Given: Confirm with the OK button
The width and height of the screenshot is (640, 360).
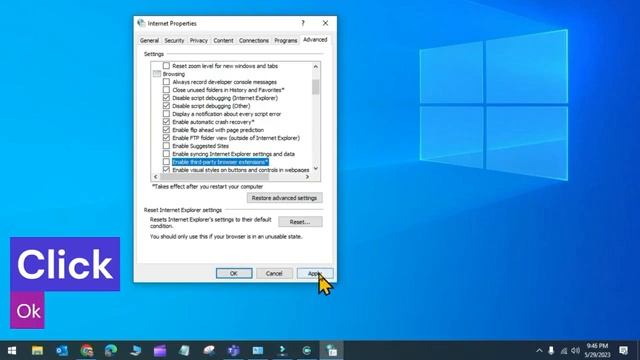Looking at the screenshot, I should pos(234,273).
